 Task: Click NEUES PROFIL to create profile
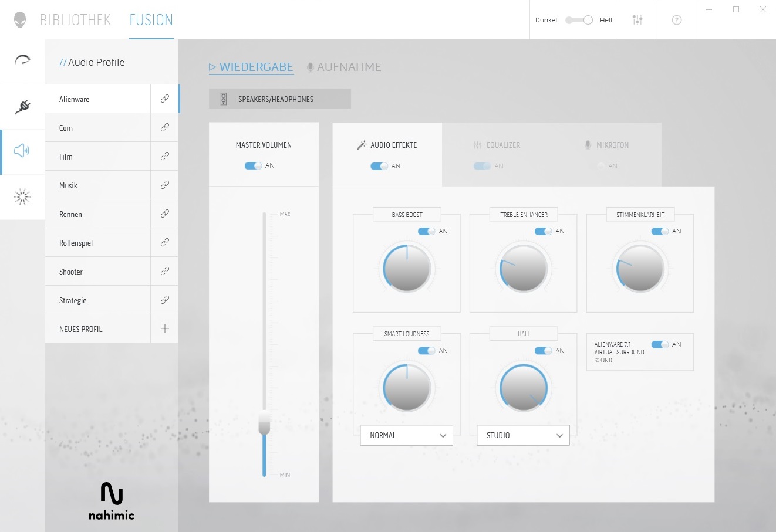click(x=97, y=328)
